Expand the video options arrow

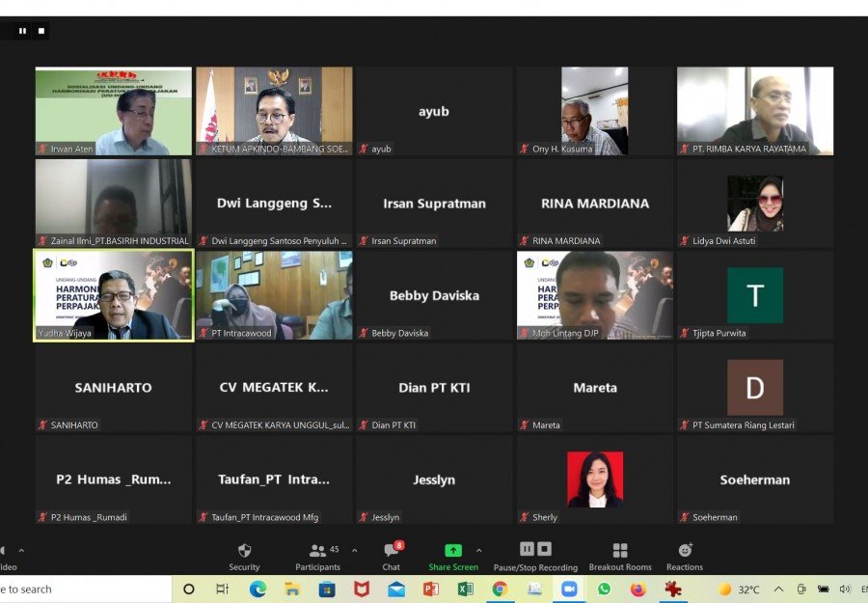pos(21,550)
